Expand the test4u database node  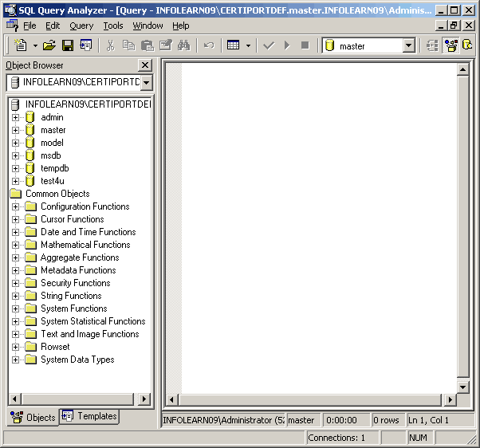coord(15,181)
